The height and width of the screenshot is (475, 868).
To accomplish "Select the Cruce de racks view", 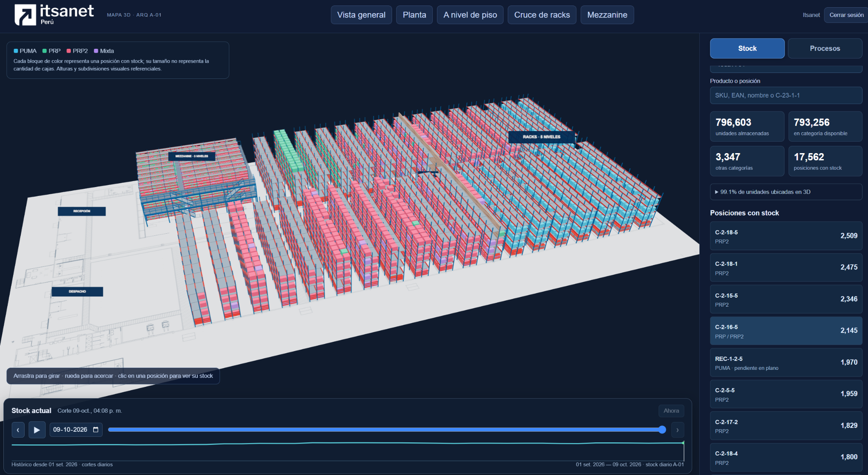I will (542, 15).
